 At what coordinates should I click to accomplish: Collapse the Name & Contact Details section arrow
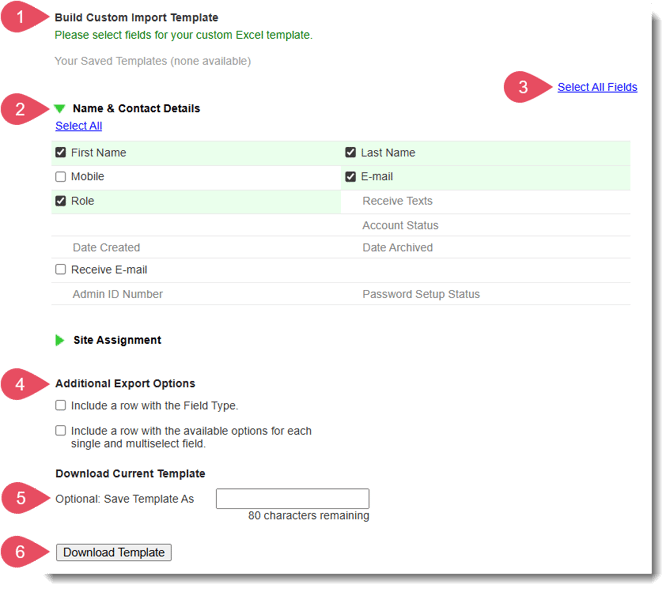(x=60, y=109)
